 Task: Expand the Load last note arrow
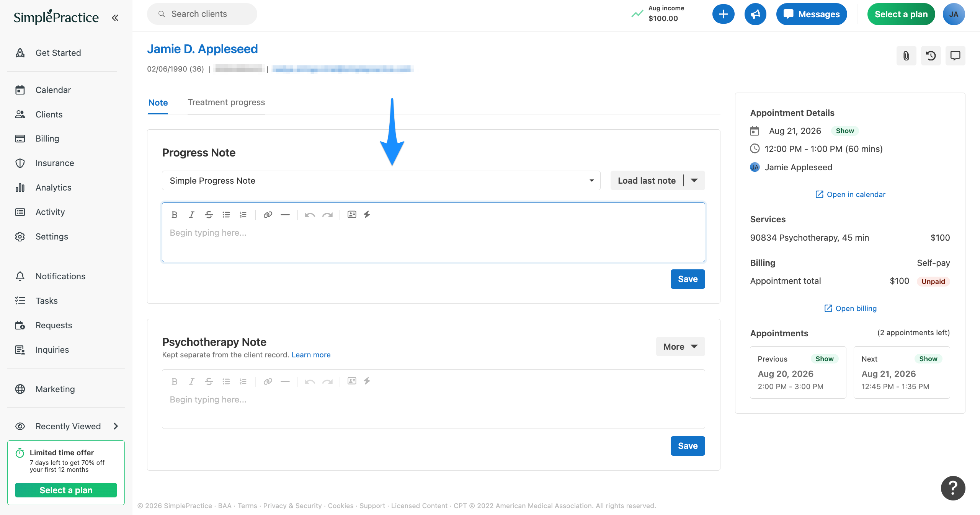click(x=694, y=181)
